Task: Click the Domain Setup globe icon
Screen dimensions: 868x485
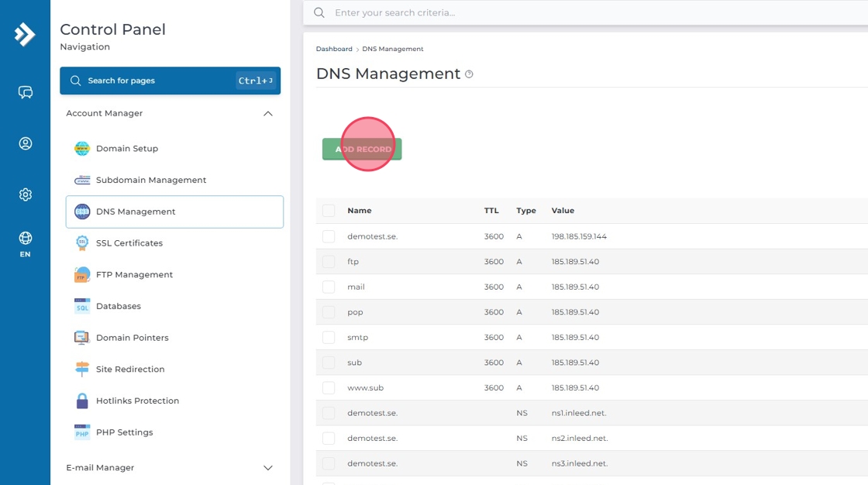Action: 82,149
